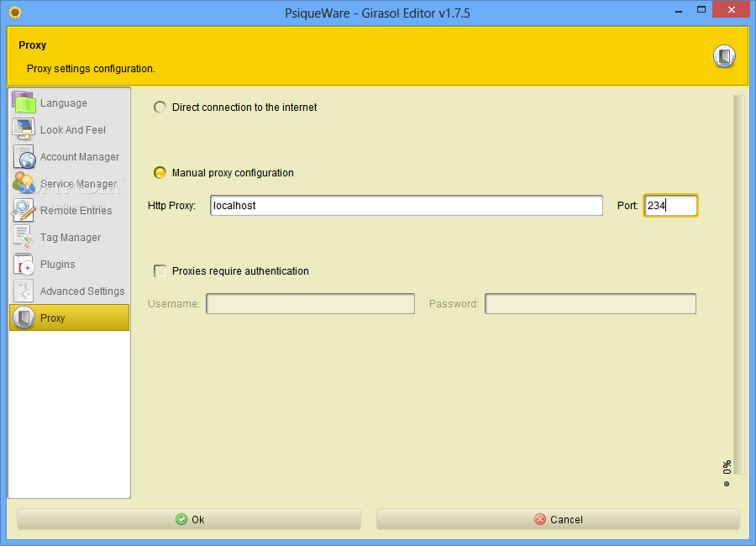Click the Plugins disc icon
Screen dimensions: 756x546
[24, 265]
